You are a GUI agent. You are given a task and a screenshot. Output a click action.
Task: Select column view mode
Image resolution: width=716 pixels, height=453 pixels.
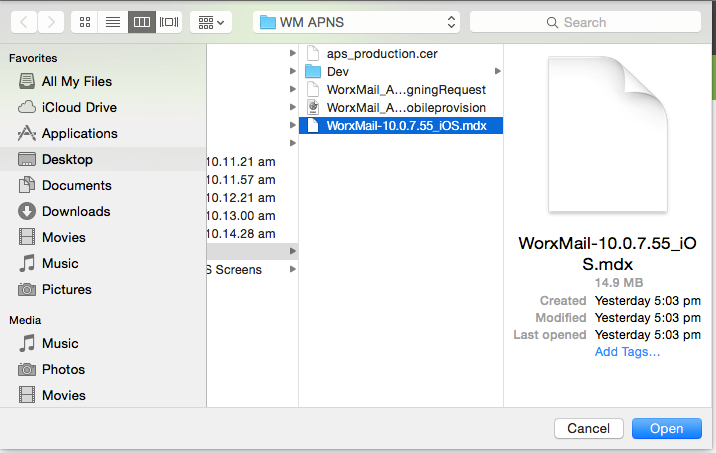click(x=141, y=21)
